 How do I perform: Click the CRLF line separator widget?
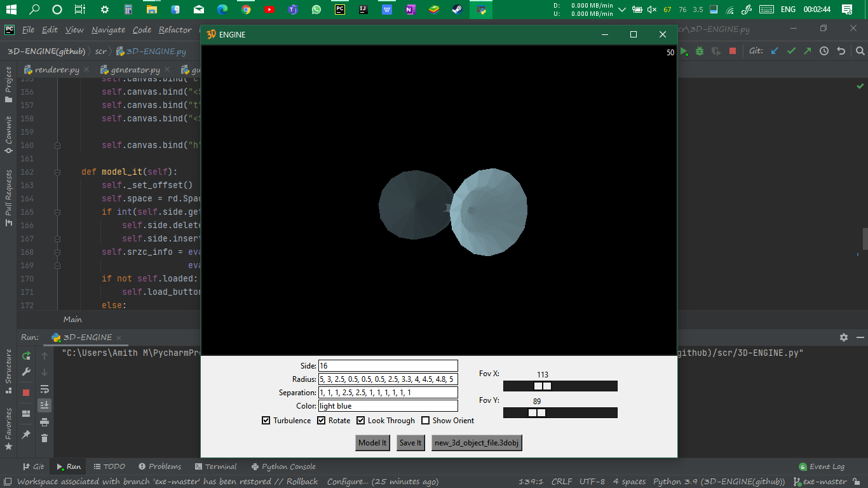[x=561, y=482]
